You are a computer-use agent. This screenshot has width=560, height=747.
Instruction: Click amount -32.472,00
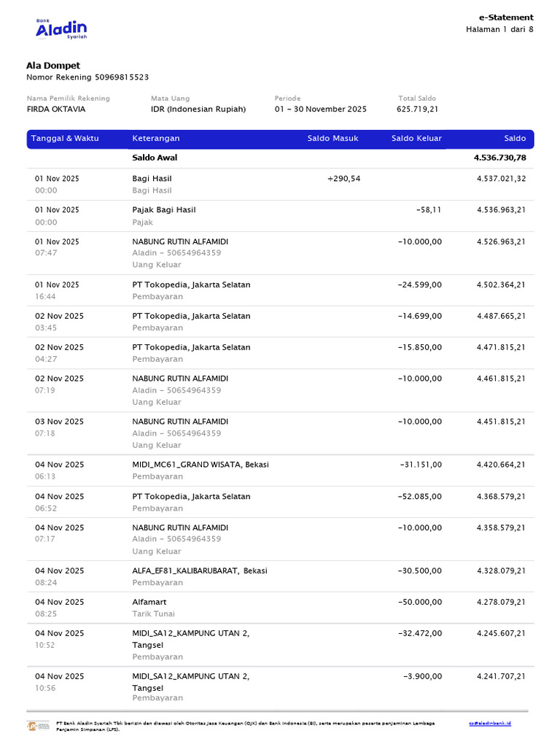(x=419, y=634)
